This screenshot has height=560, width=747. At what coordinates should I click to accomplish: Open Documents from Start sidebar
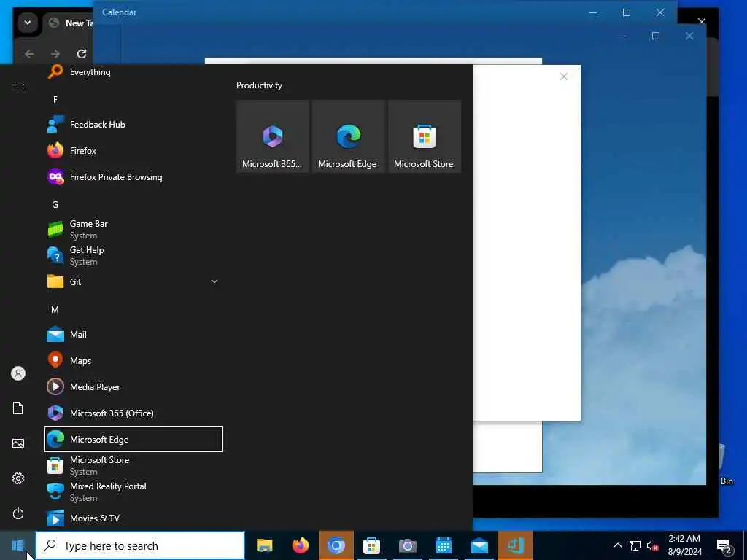(x=18, y=408)
